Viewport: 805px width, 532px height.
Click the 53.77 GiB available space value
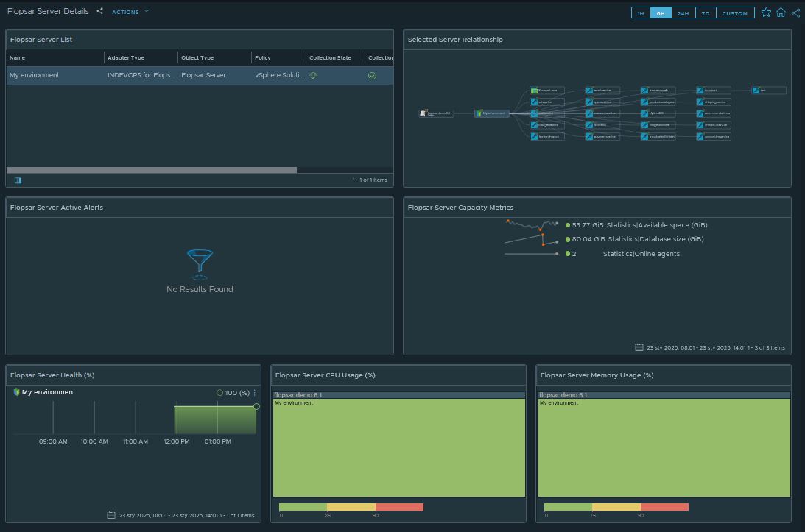(x=588, y=224)
